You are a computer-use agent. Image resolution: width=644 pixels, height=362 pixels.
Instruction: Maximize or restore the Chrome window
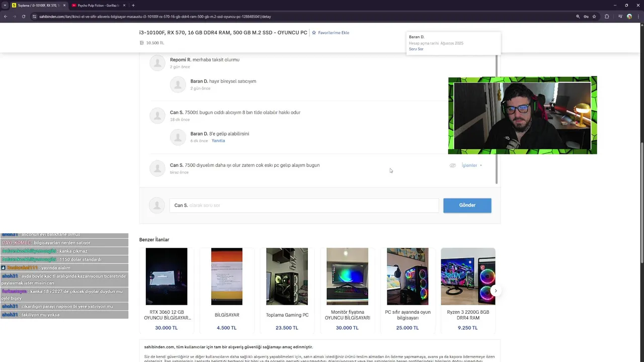pos(626,6)
